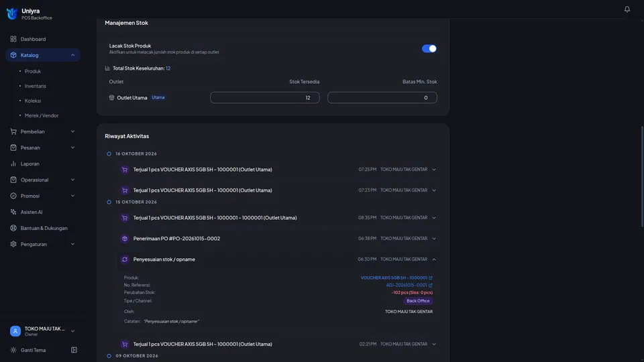The width and height of the screenshot is (644, 362).
Task: Open notifications bell icon
Action: [627, 9]
